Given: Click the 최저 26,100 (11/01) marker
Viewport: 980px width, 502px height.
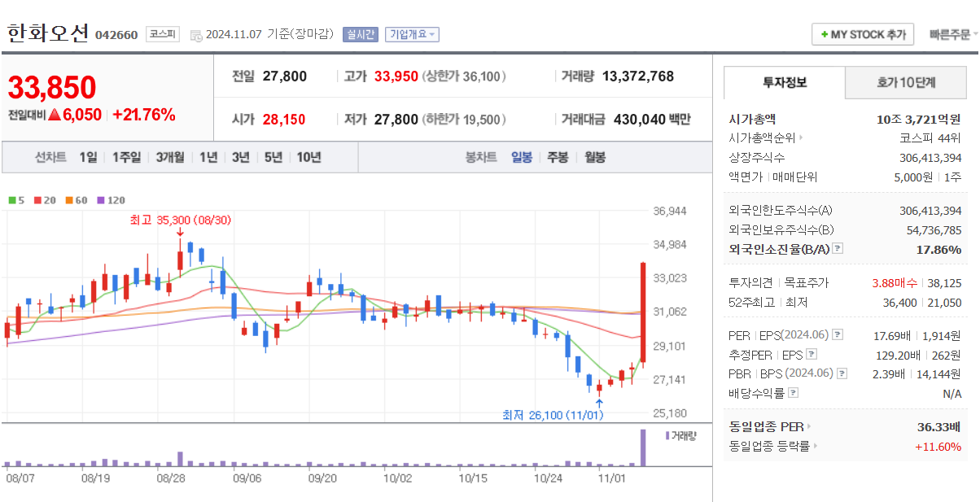Looking at the screenshot, I should point(553,415).
